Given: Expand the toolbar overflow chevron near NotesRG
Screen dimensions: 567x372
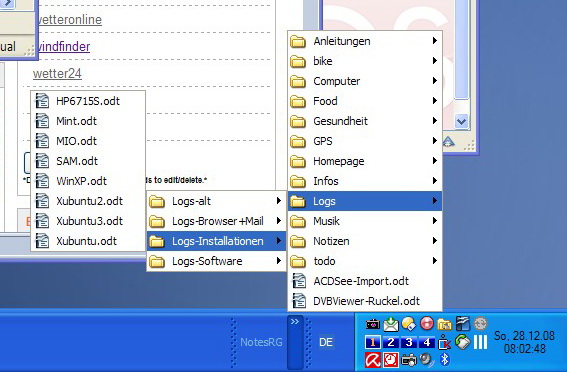Looking at the screenshot, I should click(295, 321).
